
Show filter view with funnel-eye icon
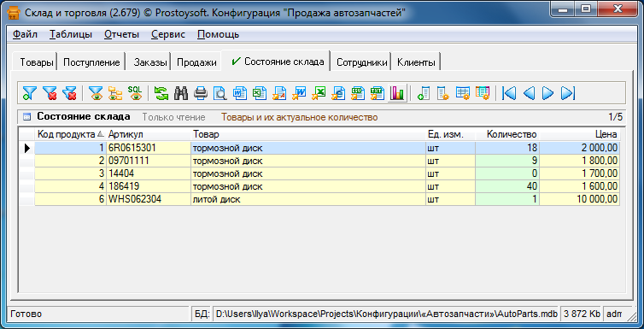pos(96,93)
